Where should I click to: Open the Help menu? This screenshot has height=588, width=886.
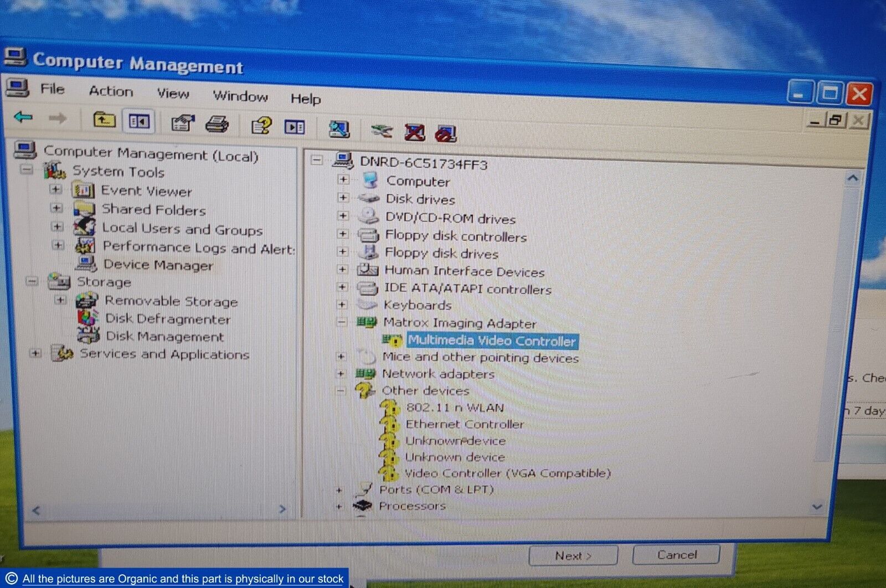[x=306, y=99]
